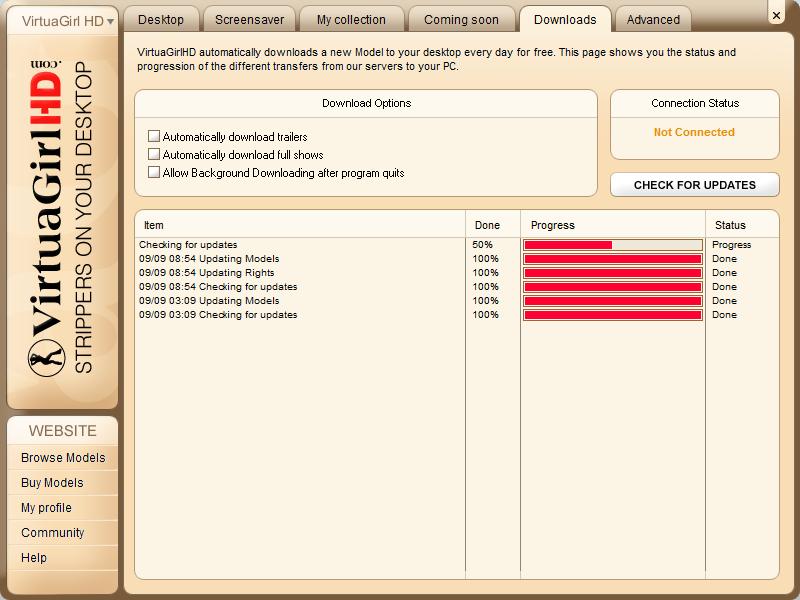Go to the Advanced tab
The height and width of the screenshot is (600, 800).
coord(653,20)
